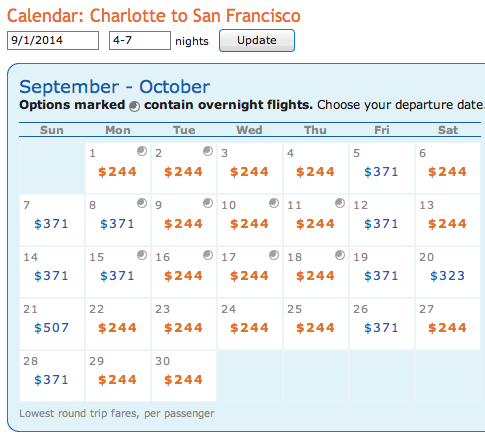485x438 pixels.
Task: Select the $244 fare on September 3
Action: click(x=249, y=172)
